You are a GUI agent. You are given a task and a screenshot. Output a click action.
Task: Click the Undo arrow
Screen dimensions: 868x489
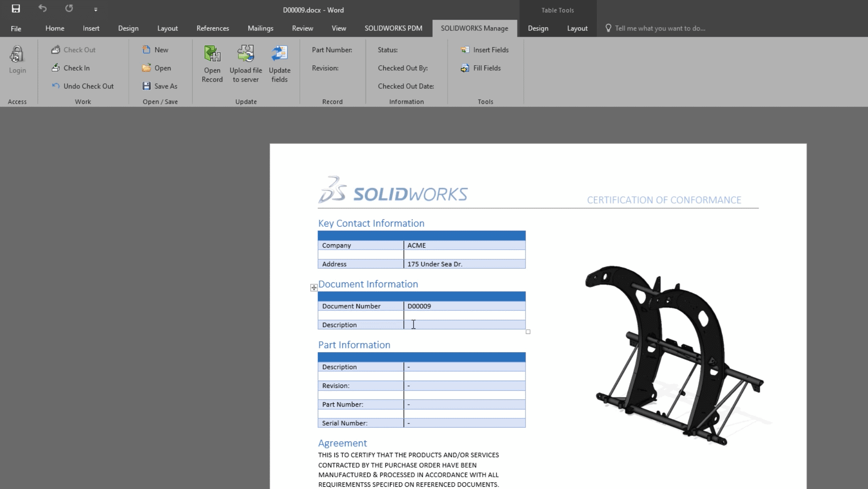(42, 9)
